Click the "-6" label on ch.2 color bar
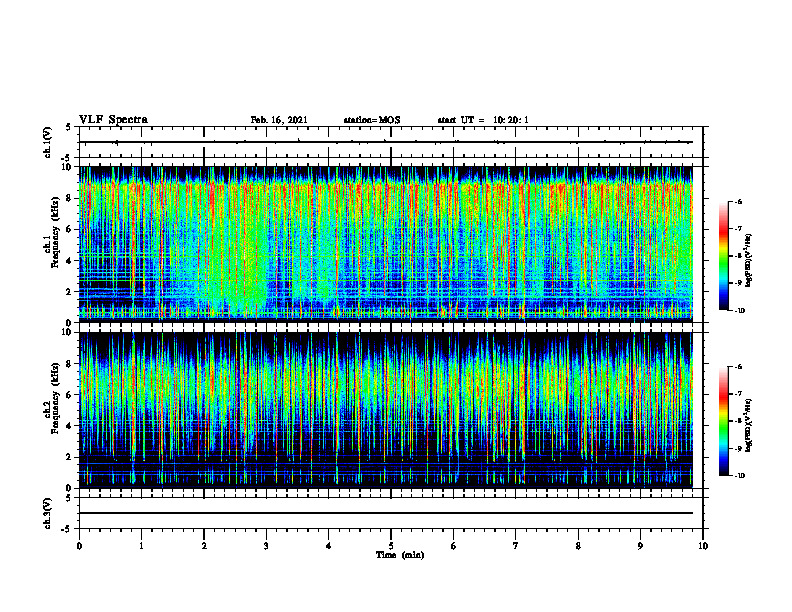 [x=739, y=367]
